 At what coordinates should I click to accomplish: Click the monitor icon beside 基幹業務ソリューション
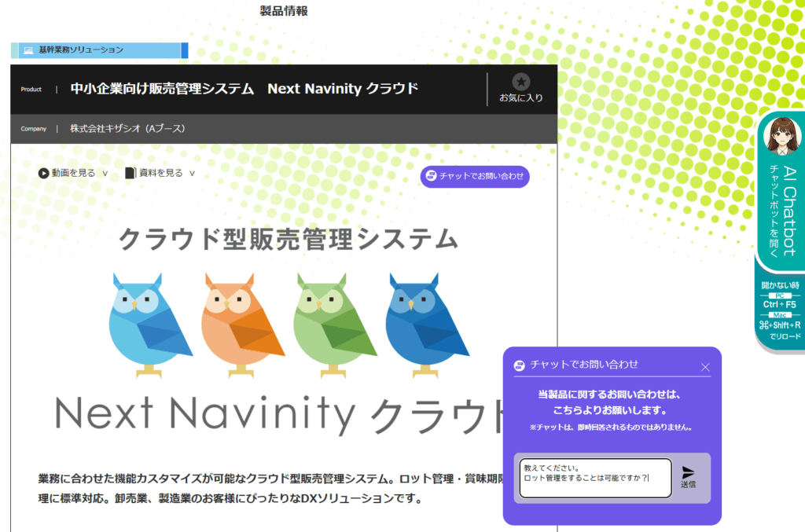coord(28,50)
